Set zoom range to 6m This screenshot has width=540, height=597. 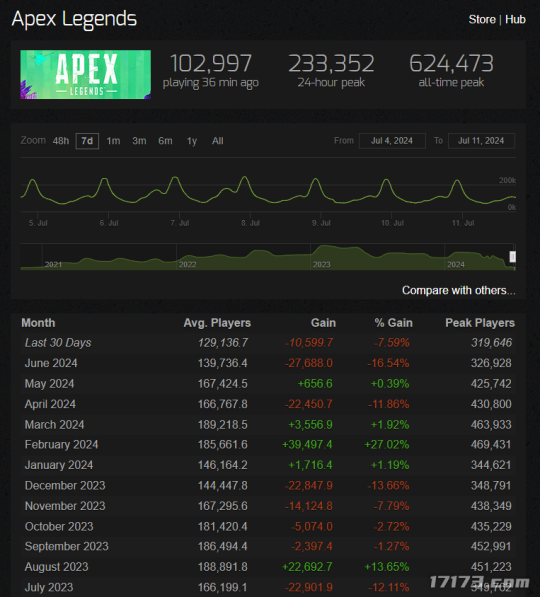(x=165, y=141)
